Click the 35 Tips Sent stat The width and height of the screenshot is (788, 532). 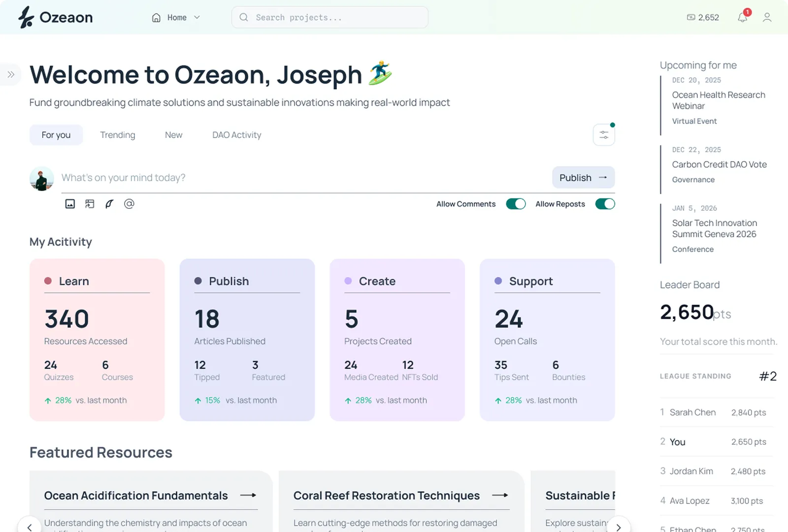point(511,370)
